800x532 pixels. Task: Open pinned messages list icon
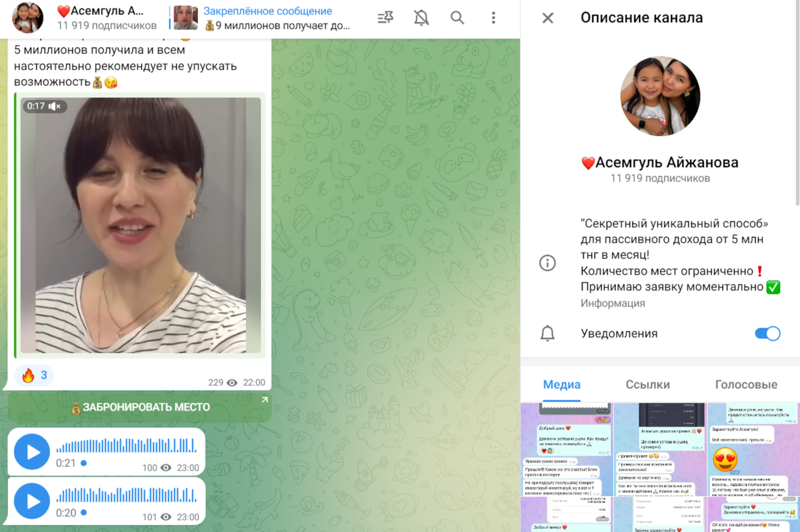click(385, 18)
